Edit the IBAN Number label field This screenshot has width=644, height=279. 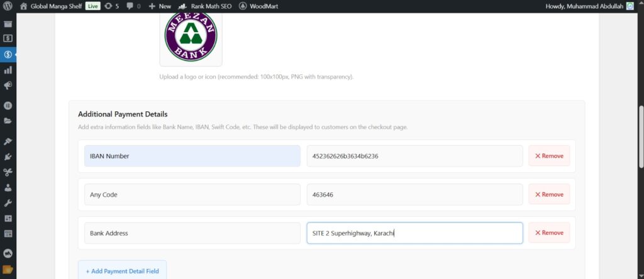[x=192, y=156]
